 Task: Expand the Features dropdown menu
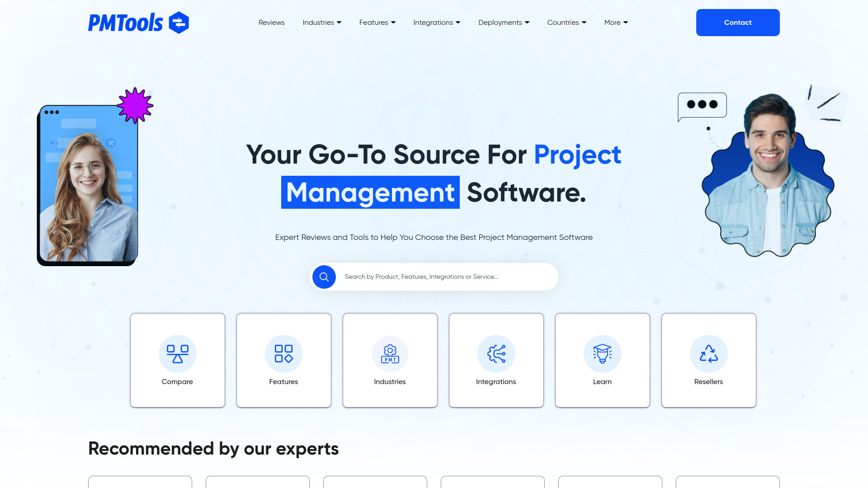[377, 22]
